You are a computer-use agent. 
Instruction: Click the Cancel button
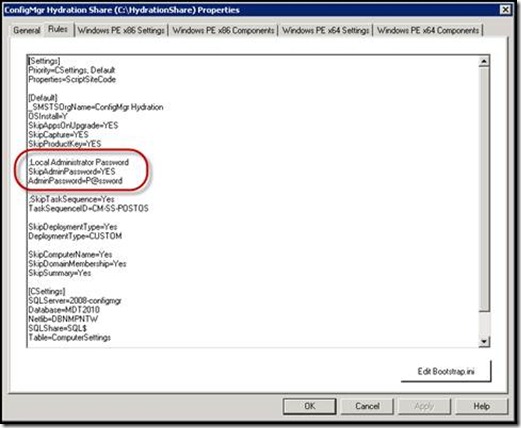(367, 406)
